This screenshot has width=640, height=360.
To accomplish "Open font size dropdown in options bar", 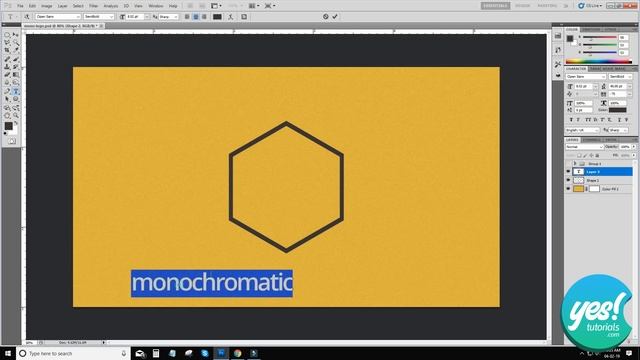I will (147, 17).
